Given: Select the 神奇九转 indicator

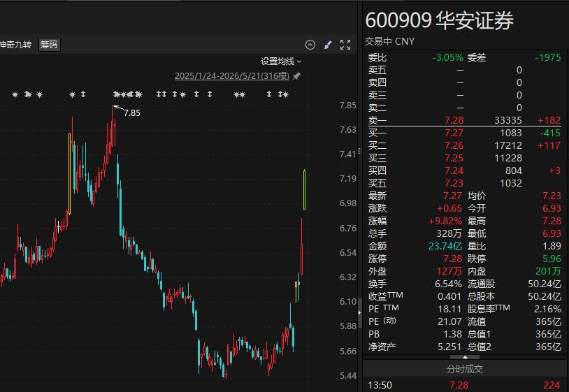Looking at the screenshot, I should pos(15,45).
